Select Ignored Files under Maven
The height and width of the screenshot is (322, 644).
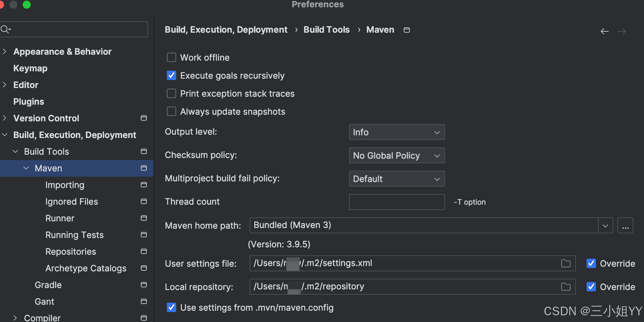[72, 202]
